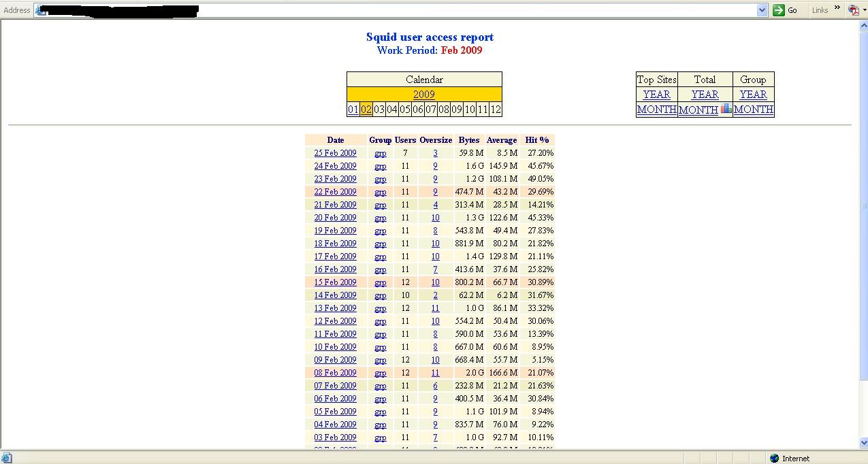
Task: Click the bar chart icon beside Total MONTH
Action: [x=726, y=108]
